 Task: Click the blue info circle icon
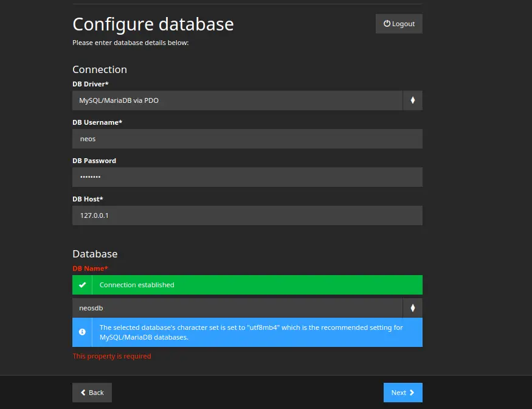(x=82, y=332)
